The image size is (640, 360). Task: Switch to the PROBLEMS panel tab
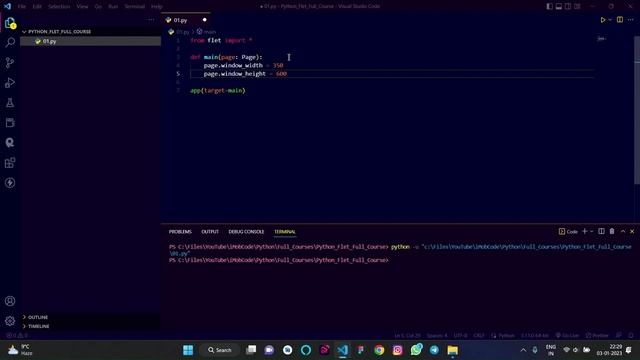180,231
